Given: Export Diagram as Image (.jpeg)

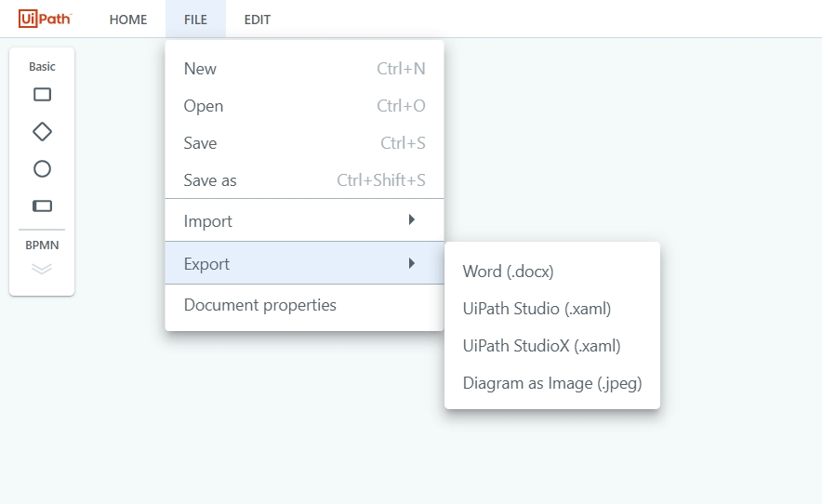Looking at the screenshot, I should pyautogui.click(x=552, y=383).
